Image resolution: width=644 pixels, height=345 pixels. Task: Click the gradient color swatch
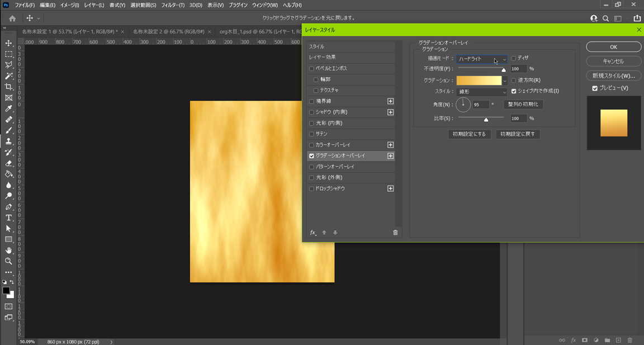[479, 81]
